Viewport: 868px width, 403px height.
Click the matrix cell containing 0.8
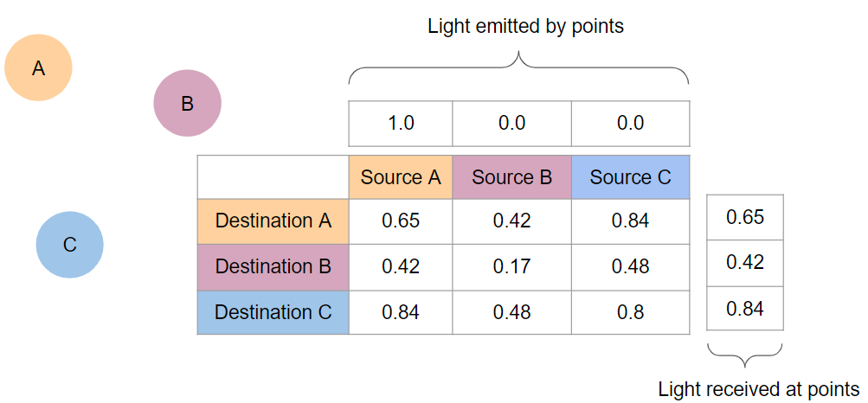click(x=630, y=311)
